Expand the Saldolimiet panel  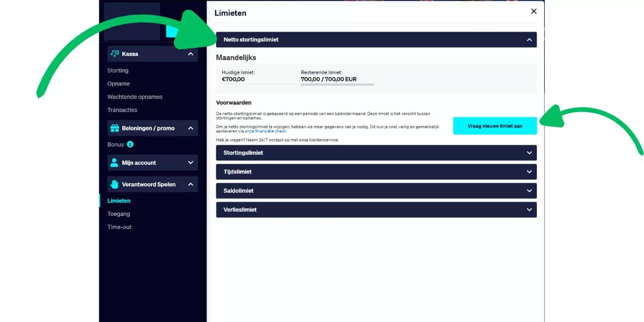[x=529, y=191]
